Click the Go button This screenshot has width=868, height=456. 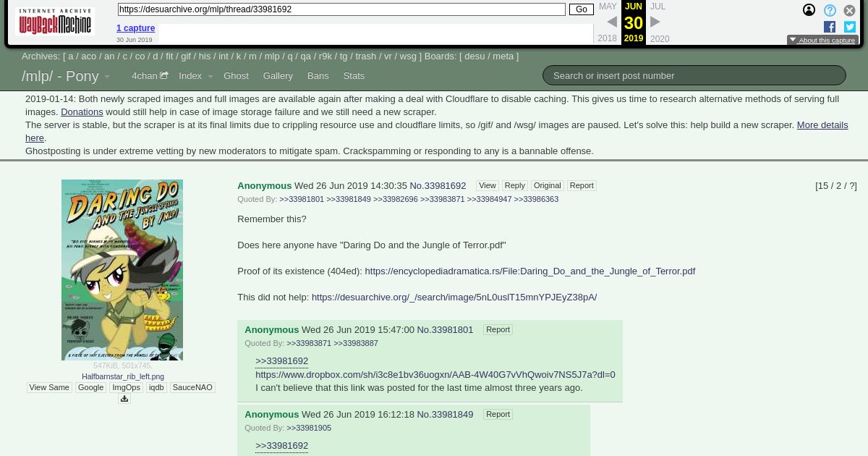point(582,9)
